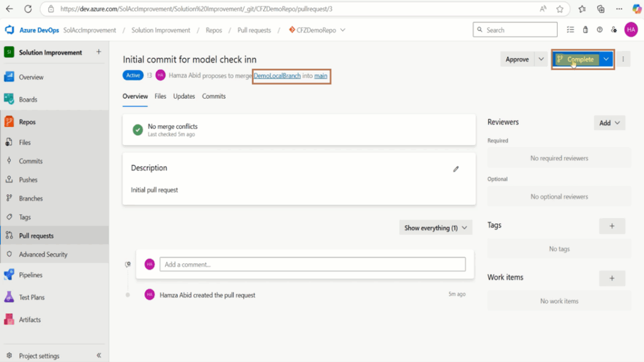Open the Show everything filter dropdown
Image resolution: width=644 pixels, height=362 pixels.
(435, 228)
